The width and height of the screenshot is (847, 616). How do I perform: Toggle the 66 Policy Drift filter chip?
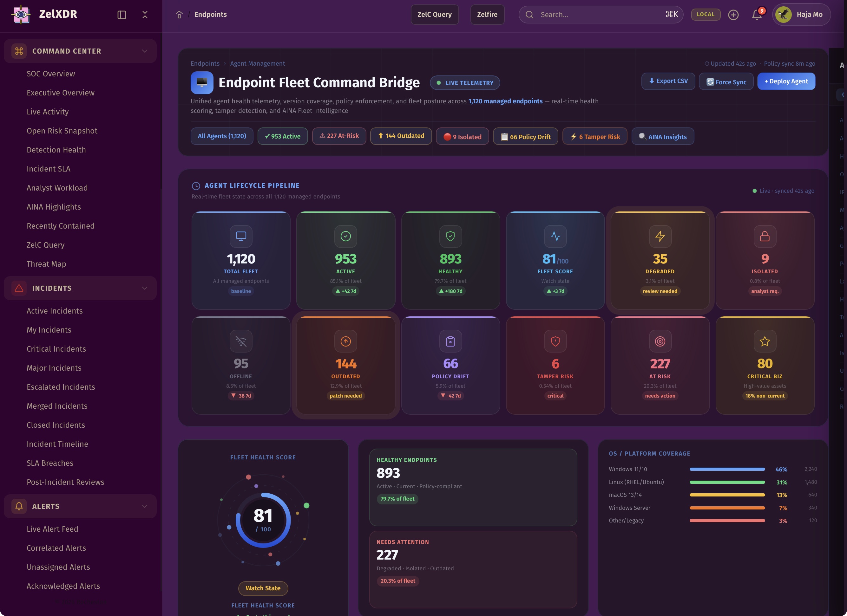pos(525,137)
